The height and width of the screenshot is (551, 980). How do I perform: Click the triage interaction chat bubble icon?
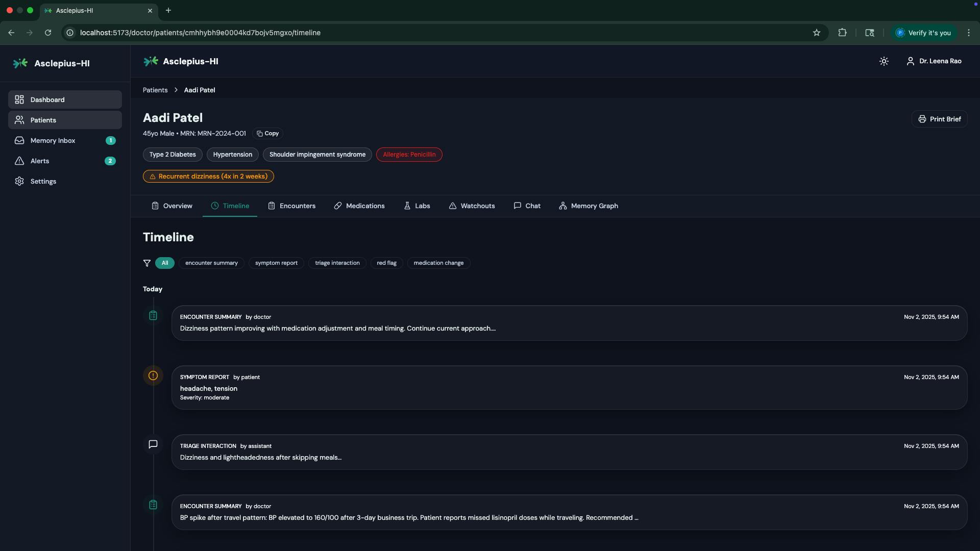(153, 444)
